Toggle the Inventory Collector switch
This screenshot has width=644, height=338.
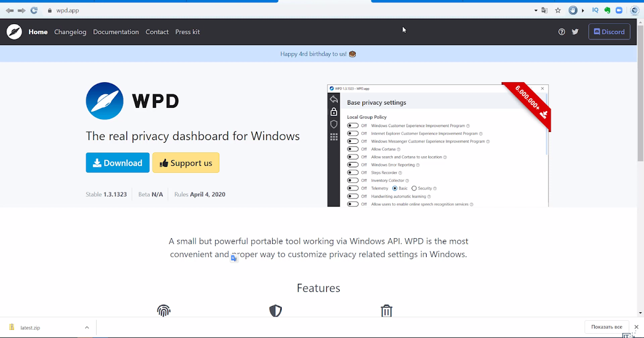pos(353,181)
